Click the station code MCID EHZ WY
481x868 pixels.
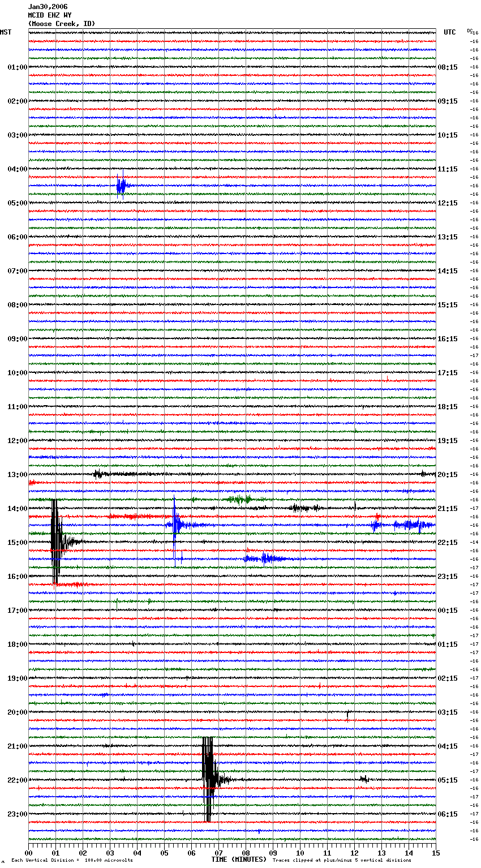click(50, 15)
